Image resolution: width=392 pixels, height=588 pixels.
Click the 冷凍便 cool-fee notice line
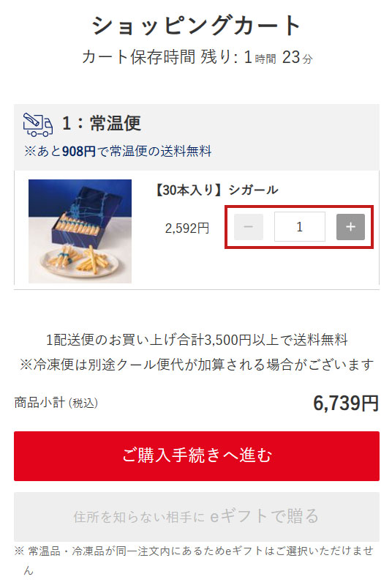click(x=197, y=364)
